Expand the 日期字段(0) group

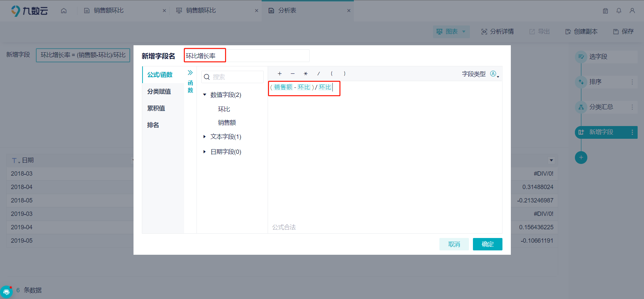click(205, 152)
